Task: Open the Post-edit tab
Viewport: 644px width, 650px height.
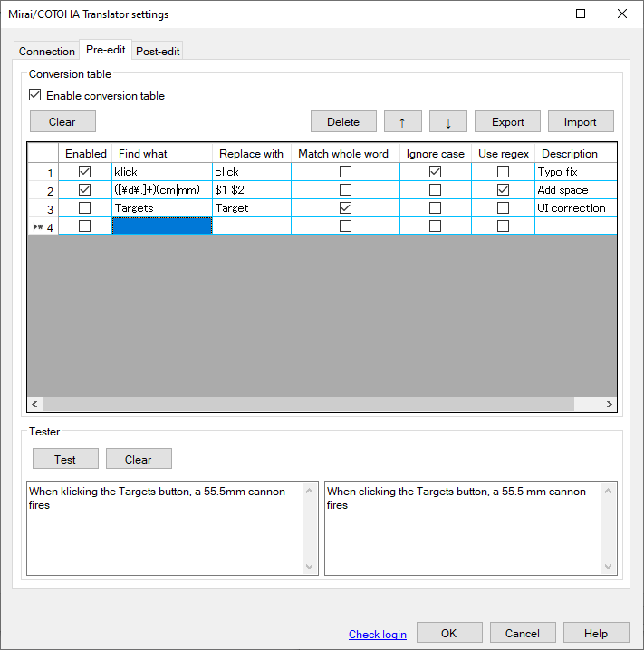Action: (158, 52)
